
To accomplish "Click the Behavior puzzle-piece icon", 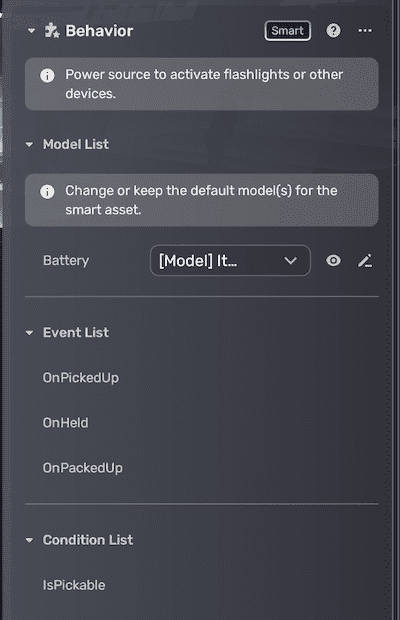I will tap(52, 30).
